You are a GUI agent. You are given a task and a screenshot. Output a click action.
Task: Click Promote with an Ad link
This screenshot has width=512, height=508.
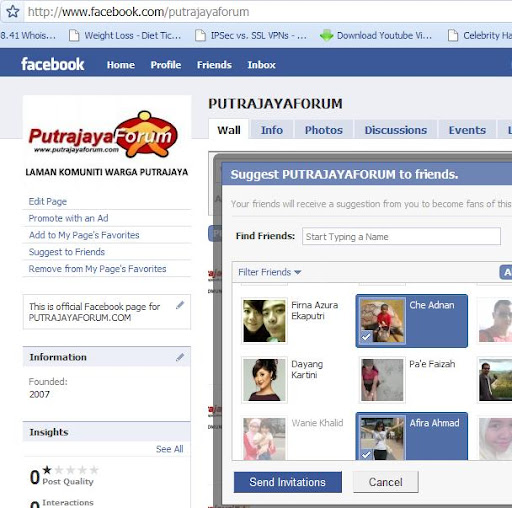68,218
